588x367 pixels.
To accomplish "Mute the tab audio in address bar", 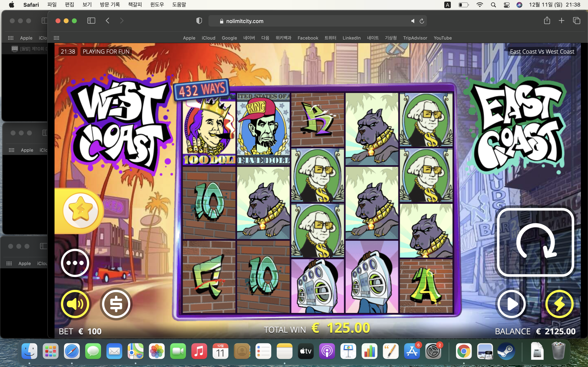I will 413,21.
